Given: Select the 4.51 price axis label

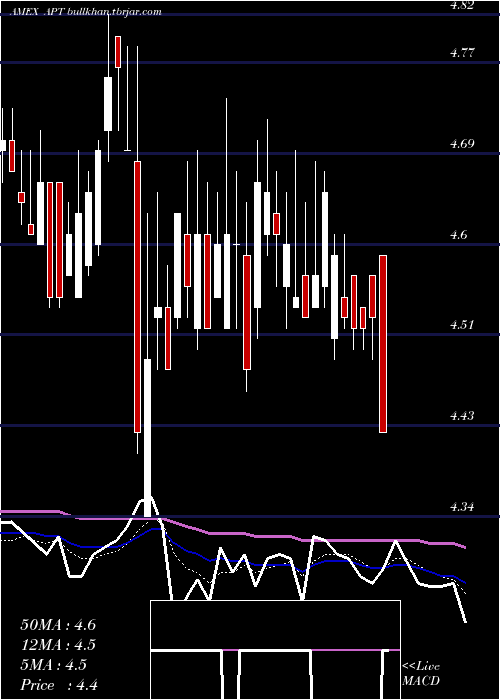Looking at the screenshot, I should [462, 325].
